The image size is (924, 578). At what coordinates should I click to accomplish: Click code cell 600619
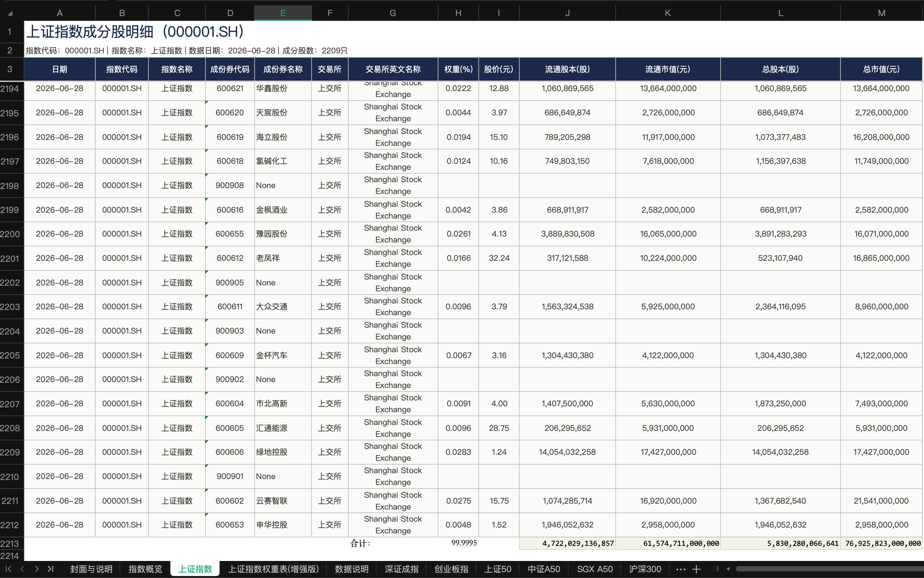coord(230,137)
